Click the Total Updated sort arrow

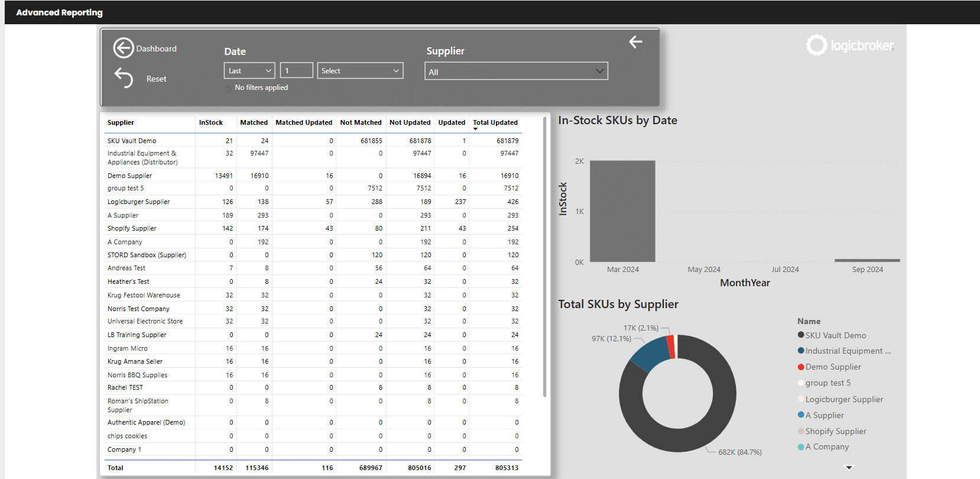475,129
